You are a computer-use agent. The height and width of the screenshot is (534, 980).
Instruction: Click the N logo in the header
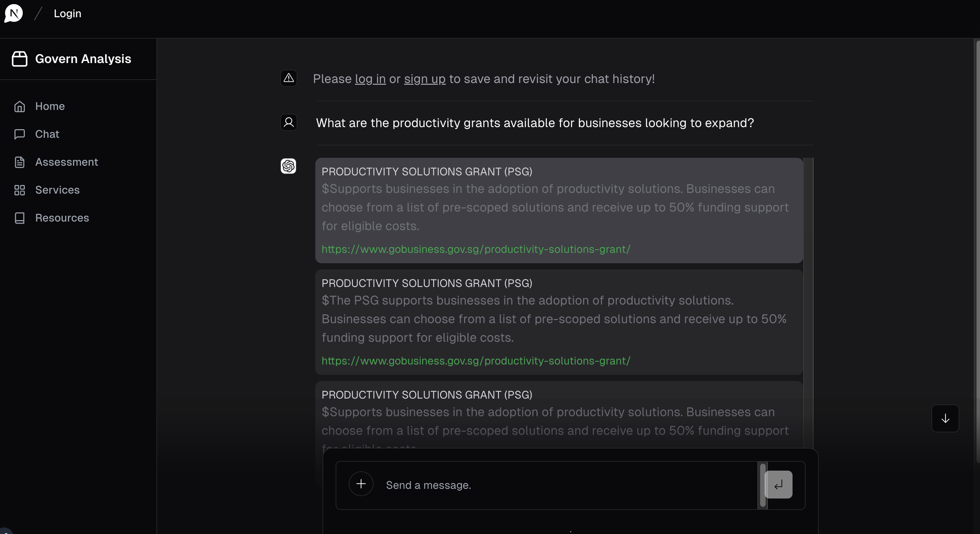[x=13, y=13]
